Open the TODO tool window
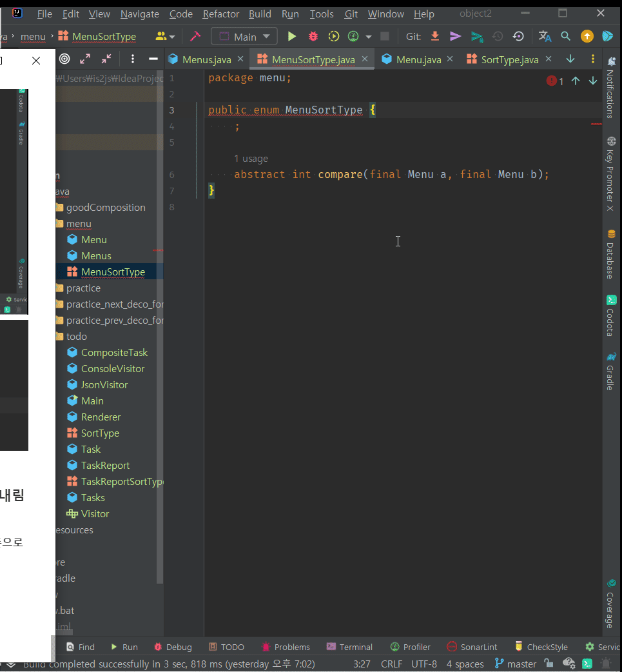Viewport: 622px width, 672px height. (x=226, y=647)
